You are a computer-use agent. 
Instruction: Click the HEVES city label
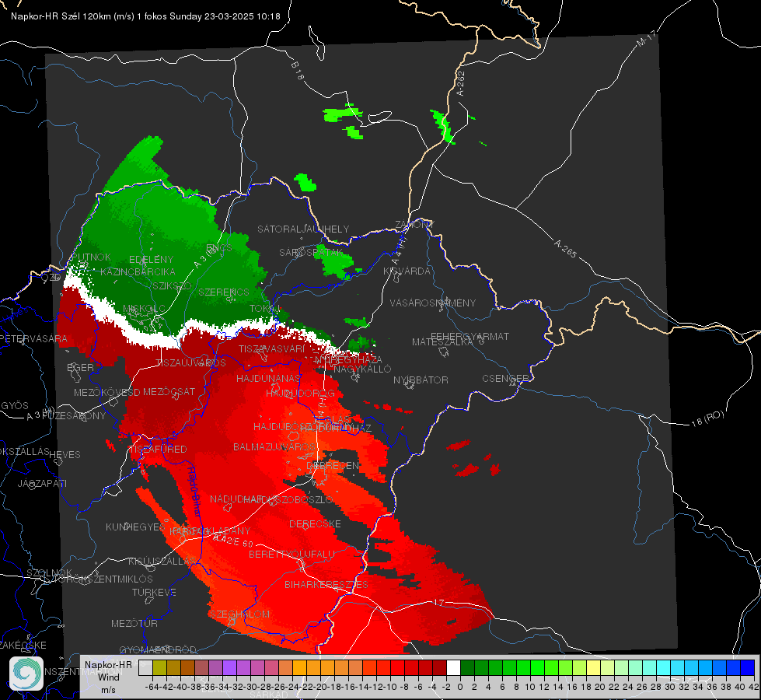(65, 455)
